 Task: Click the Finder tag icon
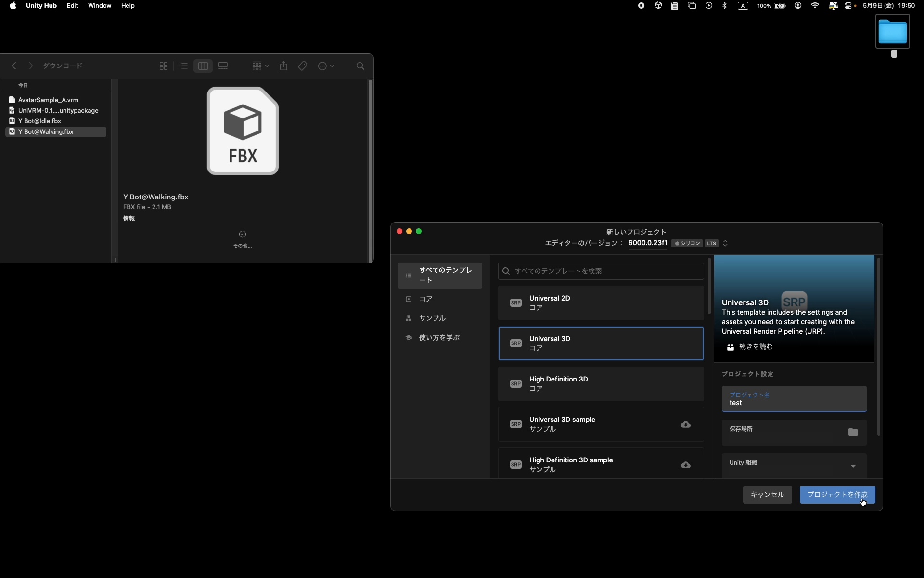pyautogui.click(x=303, y=66)
